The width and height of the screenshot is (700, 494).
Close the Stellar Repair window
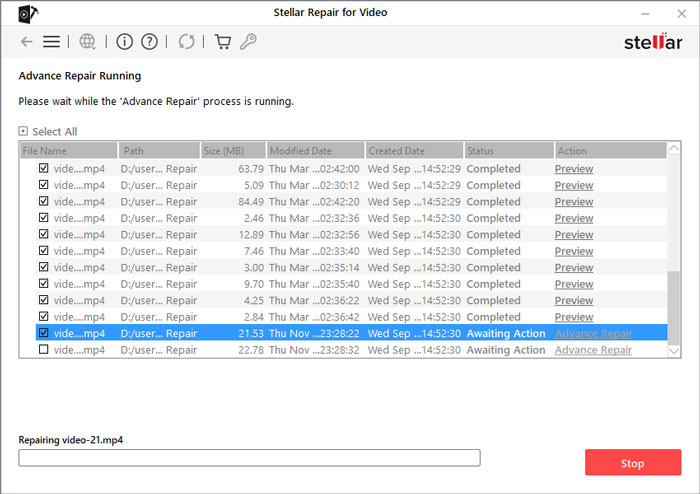[681, 13]
